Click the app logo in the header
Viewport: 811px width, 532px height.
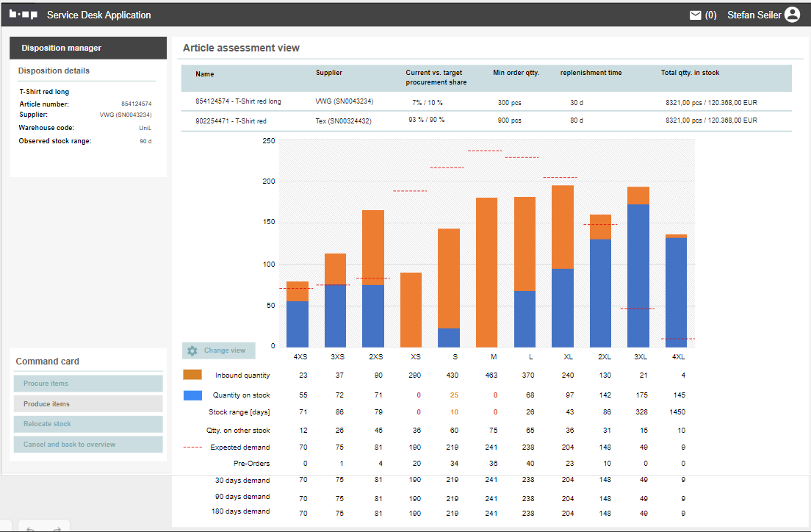point(24,15)
